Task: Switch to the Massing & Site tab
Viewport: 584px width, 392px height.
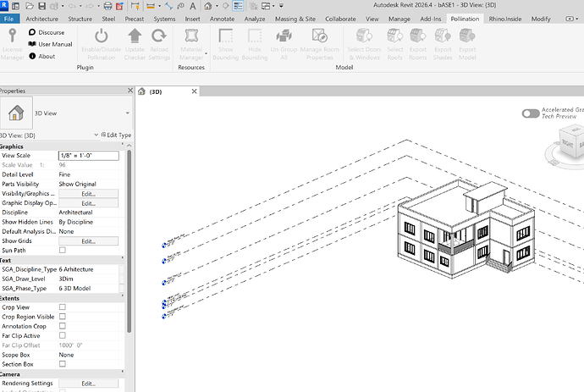Action: (x=296, y=18)
